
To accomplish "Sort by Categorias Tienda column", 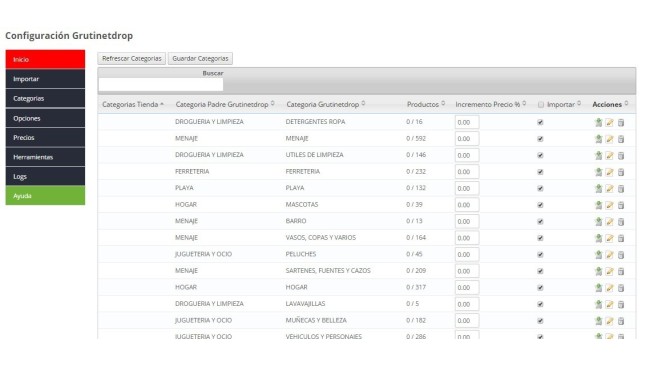I will pyautogui.click(x=133, y=104).
